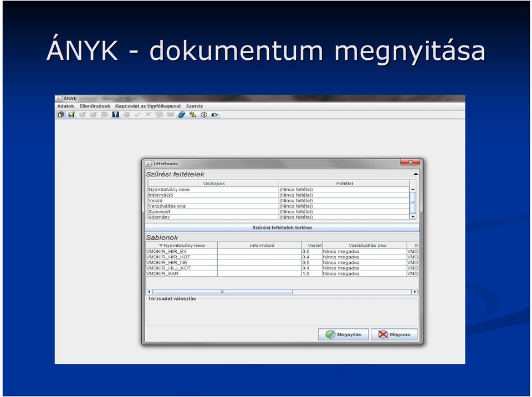Sort by Nyomtatvány neve column header
Image resolution: width=532 pixels, height=397 pixels.
pos(182,245)
